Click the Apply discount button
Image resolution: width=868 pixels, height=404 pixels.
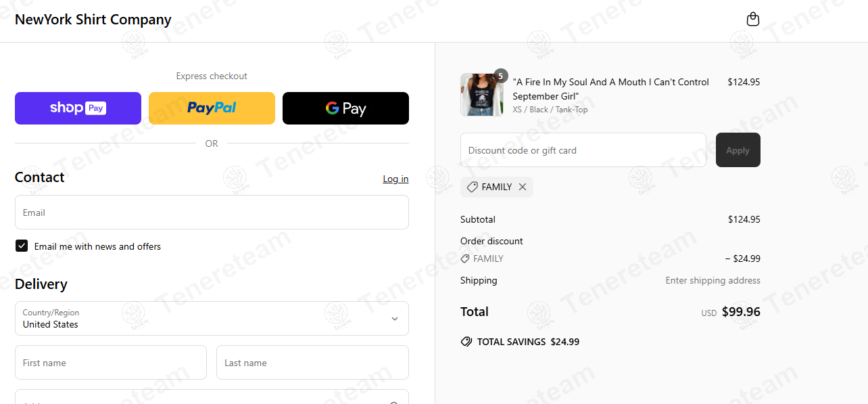point(738,150)
